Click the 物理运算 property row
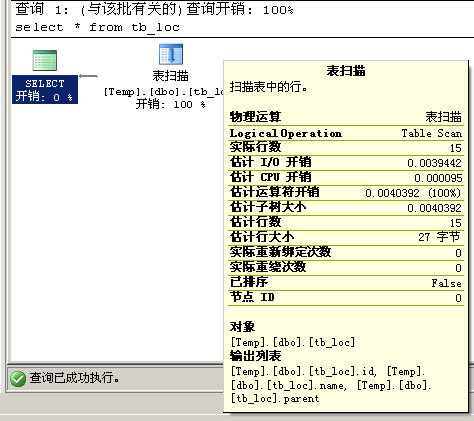The width and height of the screenshot is (474, 421). tap(346, 117)
